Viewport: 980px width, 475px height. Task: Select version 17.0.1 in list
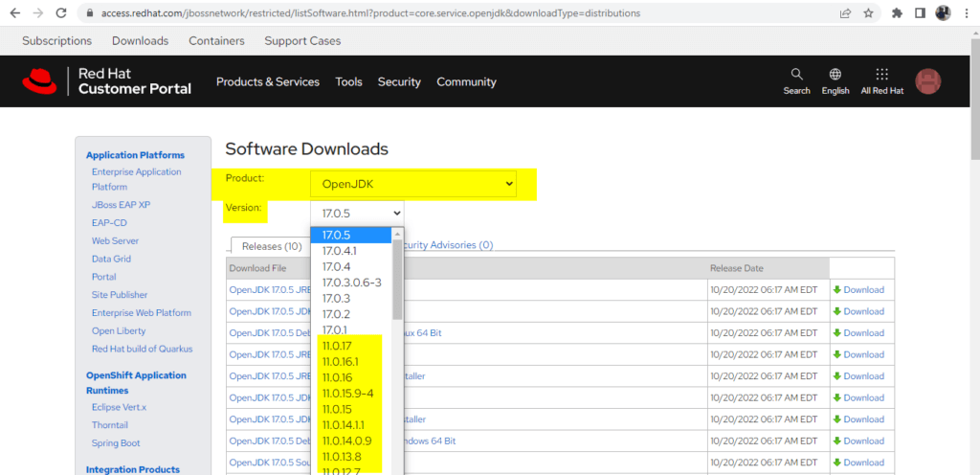click(350, 330)
